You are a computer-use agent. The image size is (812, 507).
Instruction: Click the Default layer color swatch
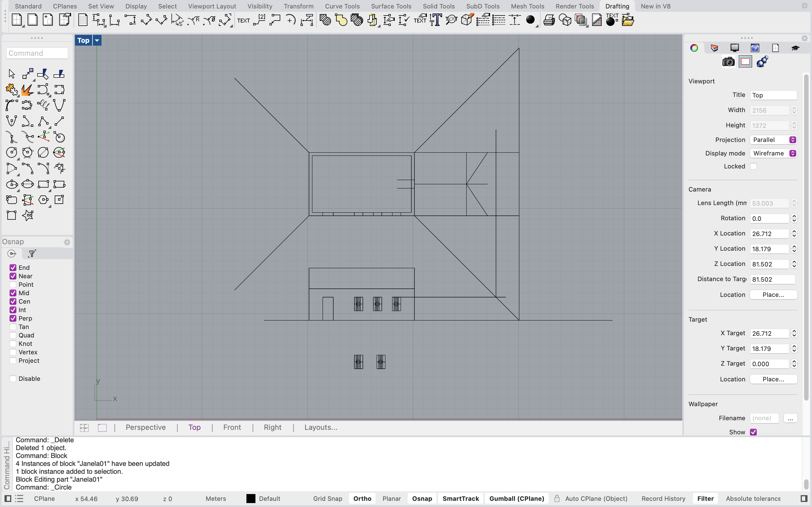point(250,499)
